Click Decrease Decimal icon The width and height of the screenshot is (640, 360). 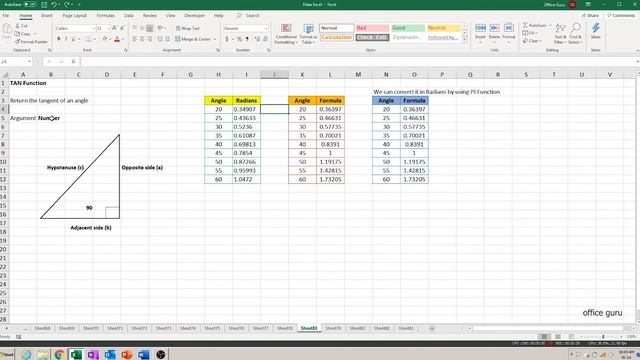coord(265,39)
